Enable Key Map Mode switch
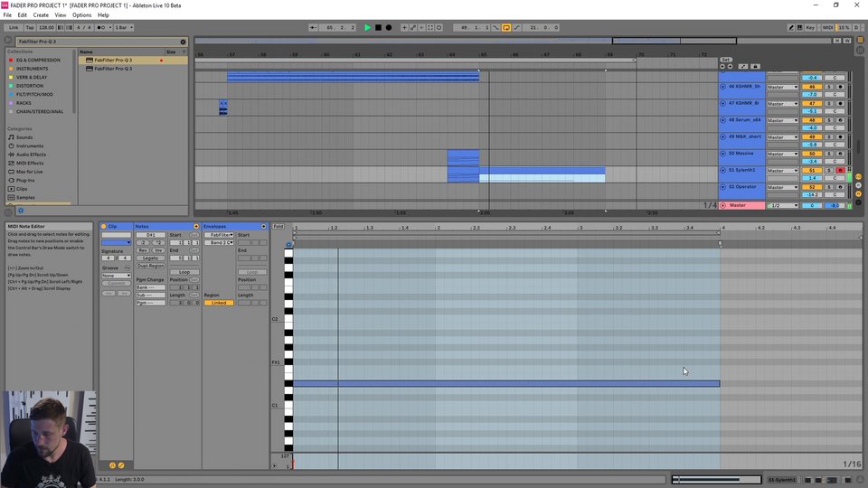 pos(810,27)
